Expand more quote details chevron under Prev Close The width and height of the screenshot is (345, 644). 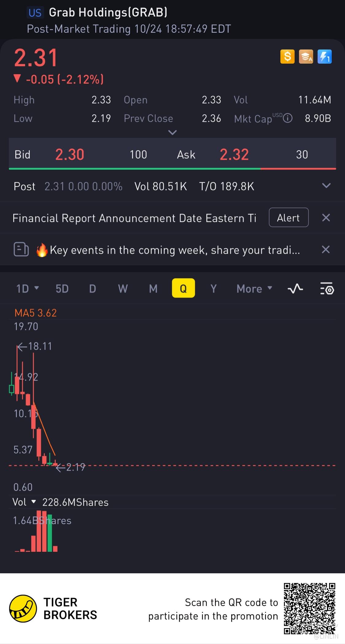[x=173, y=133]
